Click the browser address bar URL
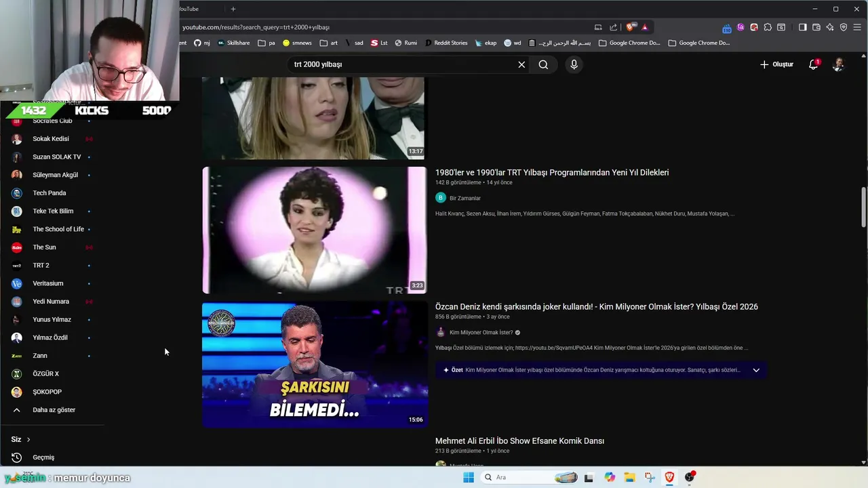 (x=256, y=27)
